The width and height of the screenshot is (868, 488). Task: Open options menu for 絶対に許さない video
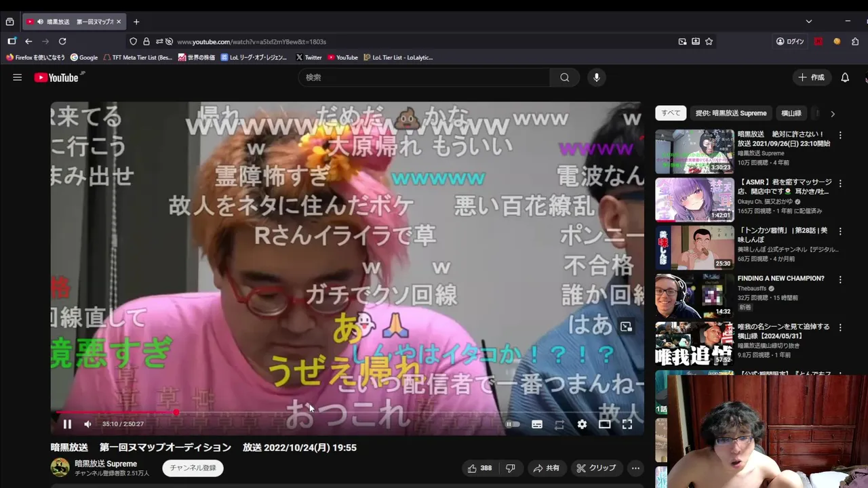840,135
